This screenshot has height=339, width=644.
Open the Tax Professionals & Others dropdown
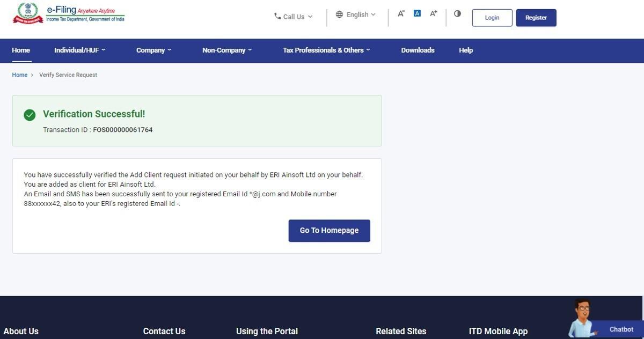(x=326, y=50)
